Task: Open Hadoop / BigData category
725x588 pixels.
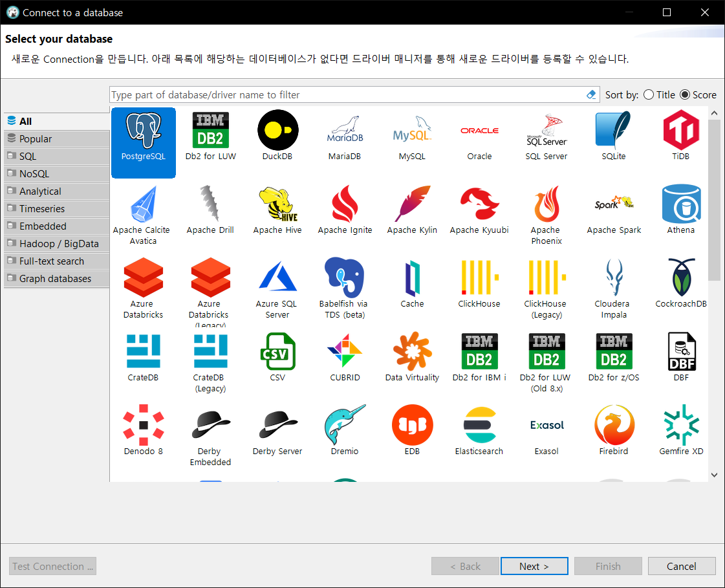Action: coord(57,244)
